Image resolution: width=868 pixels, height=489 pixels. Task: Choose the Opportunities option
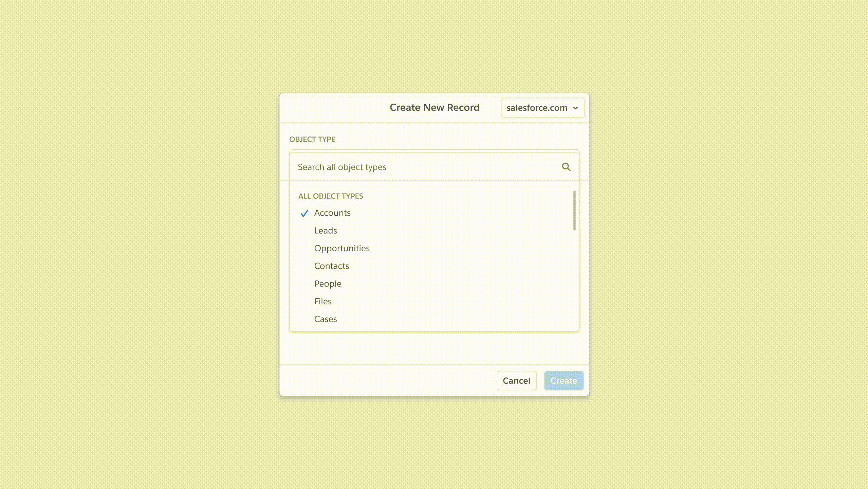tap(341, 248)
